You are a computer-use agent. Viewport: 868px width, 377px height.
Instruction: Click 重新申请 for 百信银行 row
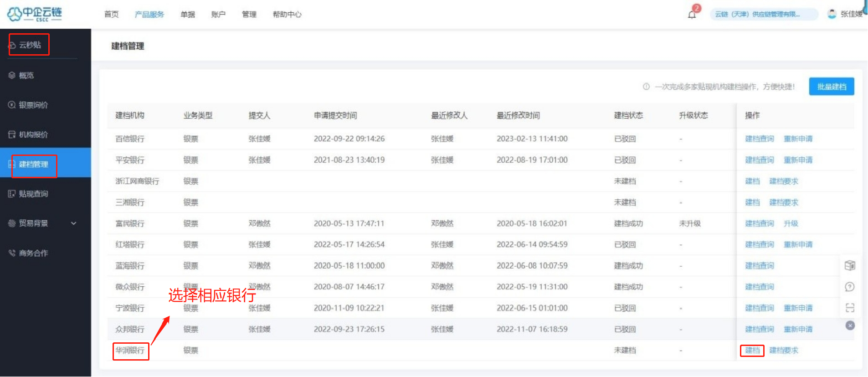coord(798,139)
